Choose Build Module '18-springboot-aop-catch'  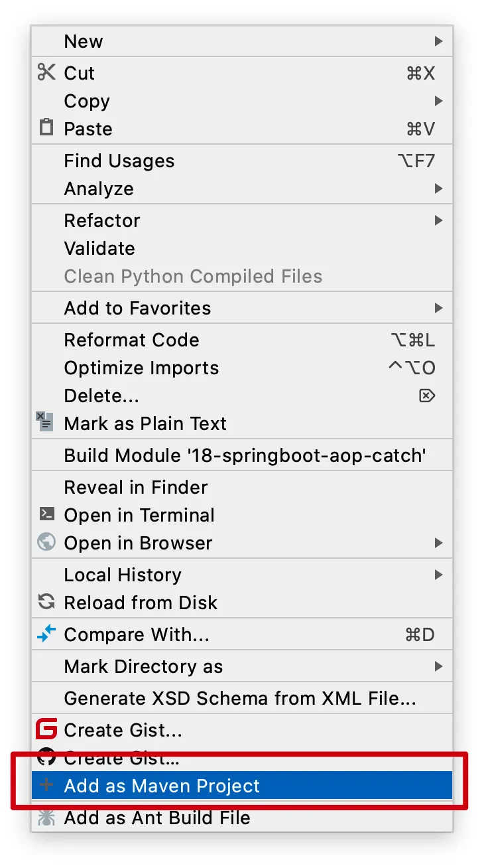[242, 455]
